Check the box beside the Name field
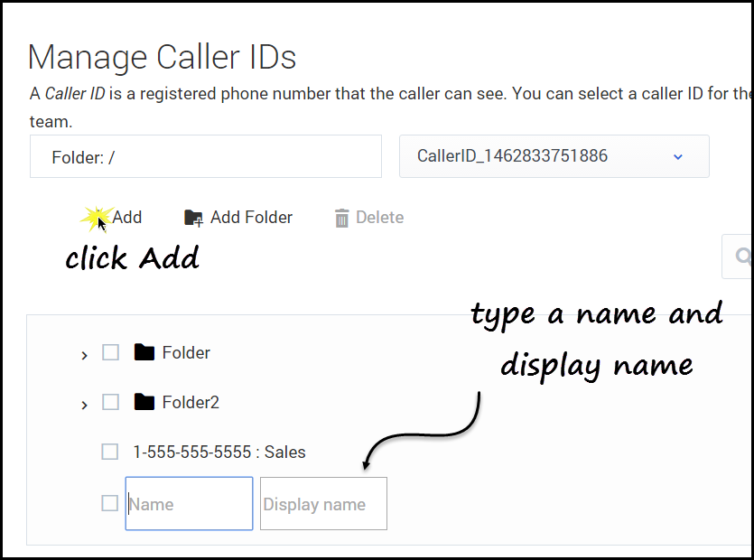The width and height of the screenshot is (754, 560). click(110, 503)
